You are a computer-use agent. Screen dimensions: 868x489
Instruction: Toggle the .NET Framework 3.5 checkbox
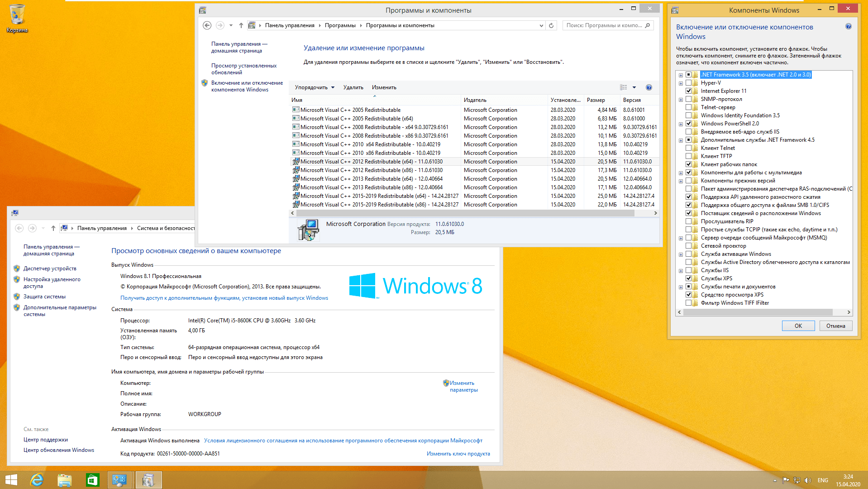click(688, 75)
